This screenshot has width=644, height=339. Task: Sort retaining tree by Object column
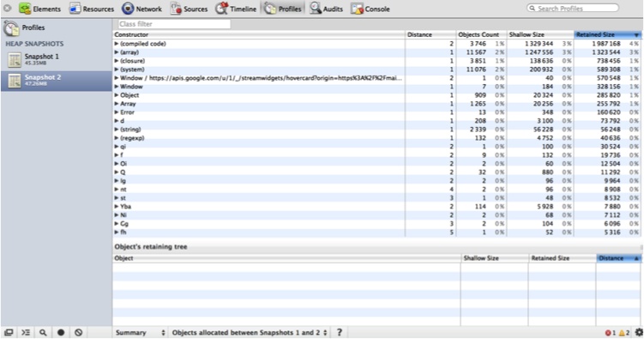pyautogui.click(x=286, y=258)
